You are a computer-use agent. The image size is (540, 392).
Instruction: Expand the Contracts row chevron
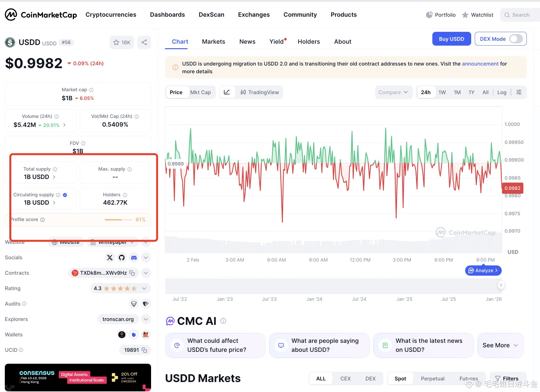146,273
